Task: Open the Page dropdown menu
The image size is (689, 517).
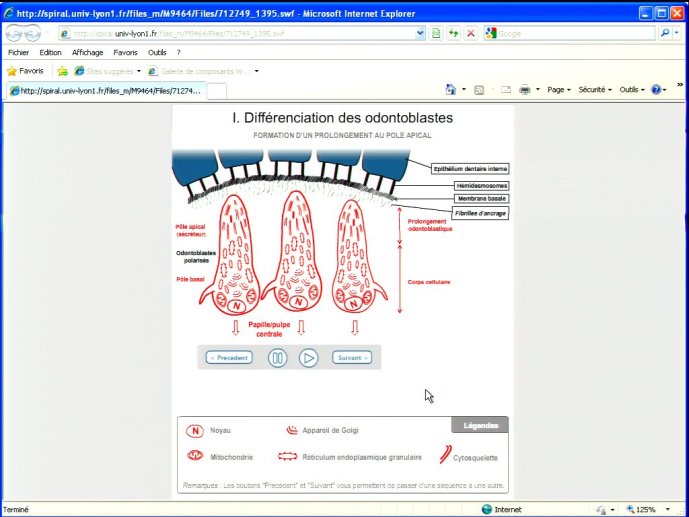Action: click(559, 90)
